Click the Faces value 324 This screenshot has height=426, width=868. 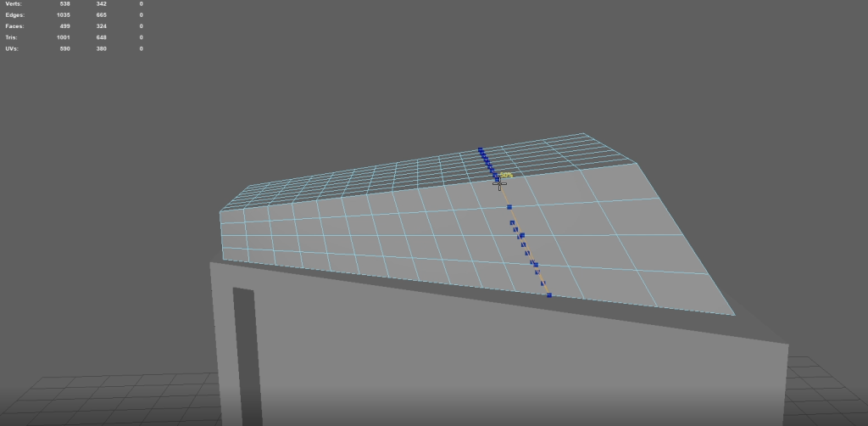click(102, 26)
